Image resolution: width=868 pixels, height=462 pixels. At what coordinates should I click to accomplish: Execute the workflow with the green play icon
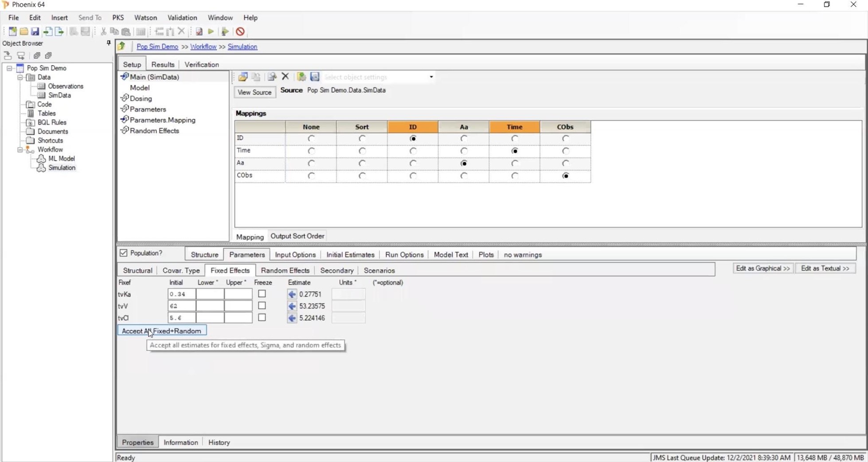coord(211,31)
